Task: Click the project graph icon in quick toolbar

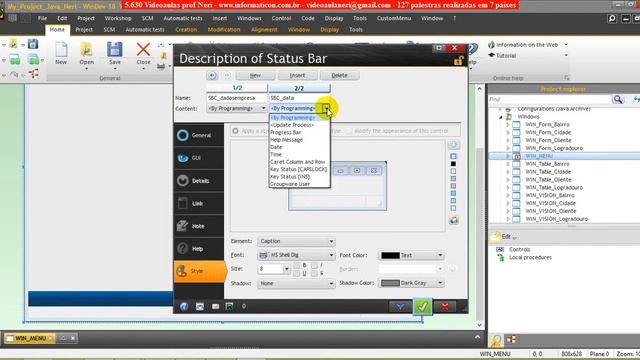Action: click(33, 73)
